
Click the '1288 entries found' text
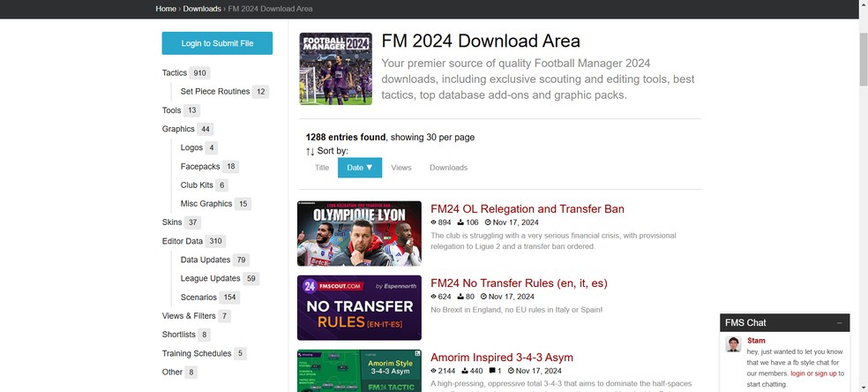tap(346, 138)
